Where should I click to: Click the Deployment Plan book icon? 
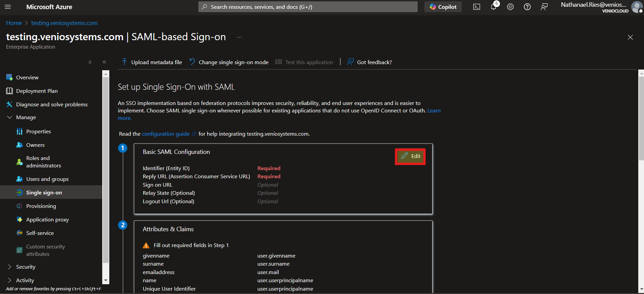(x=9, y=91)
